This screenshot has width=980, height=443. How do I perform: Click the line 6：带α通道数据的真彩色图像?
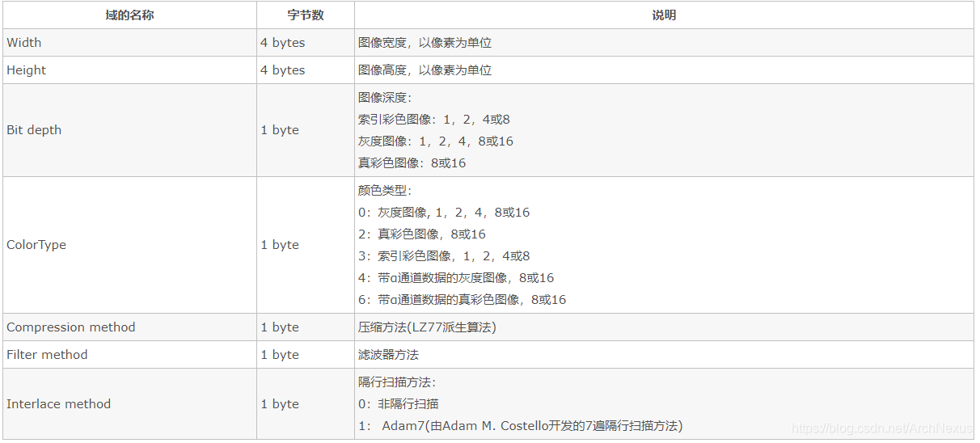click(463, 300)
